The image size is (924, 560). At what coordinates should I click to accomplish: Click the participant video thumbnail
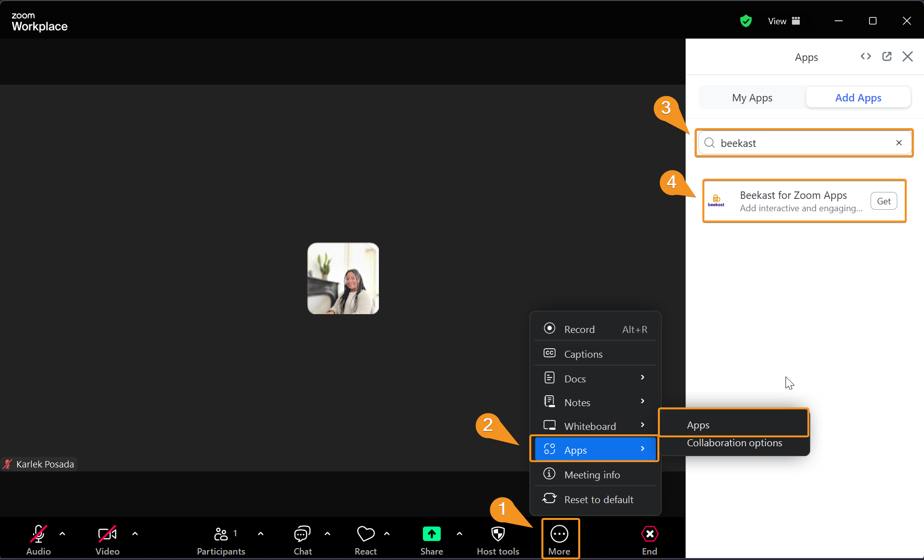coord(343,278)
